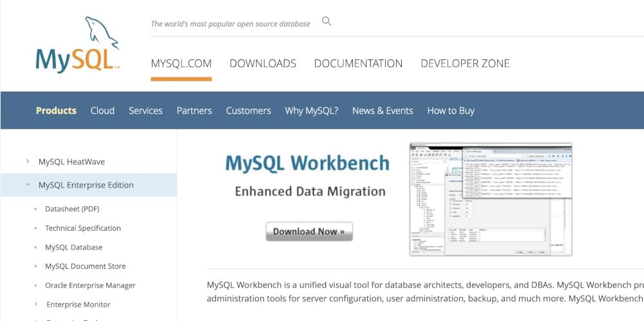Screen dimensions: 644x321
Task: Click the MySQL dolphin logo
Action: tap(78, 44)
